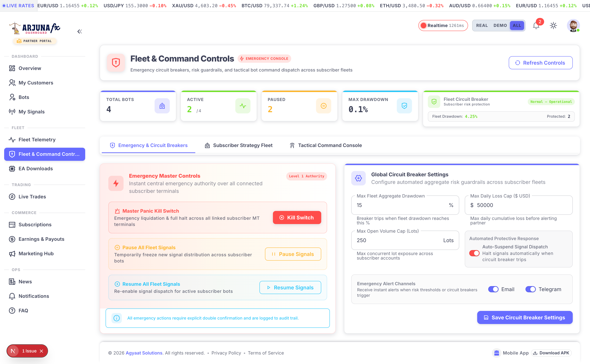Click the Total Bots card icon
Viewport: 590px width, 364px height.
click(162, 106)
